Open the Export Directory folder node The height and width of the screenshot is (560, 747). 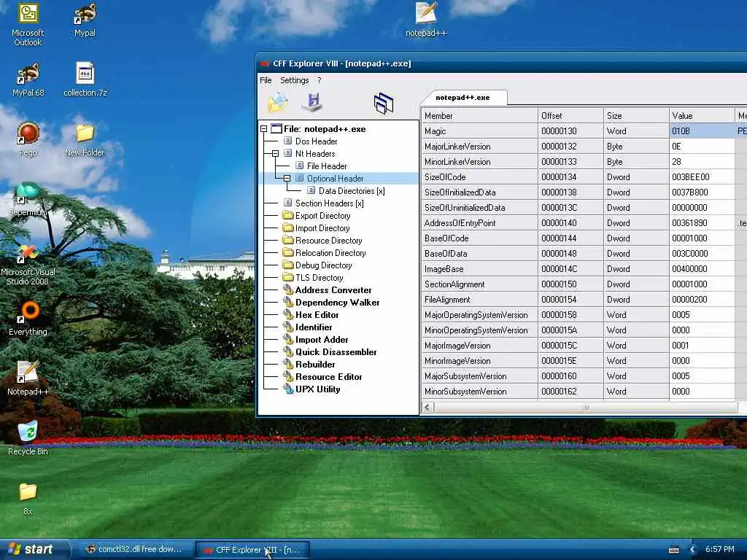tap(322, 216)
